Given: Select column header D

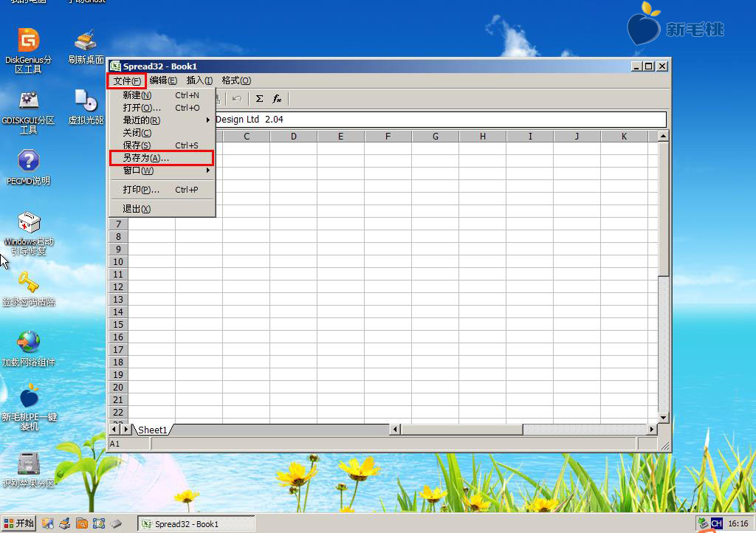Looking at the screenshot, I should tap(293, 137).
